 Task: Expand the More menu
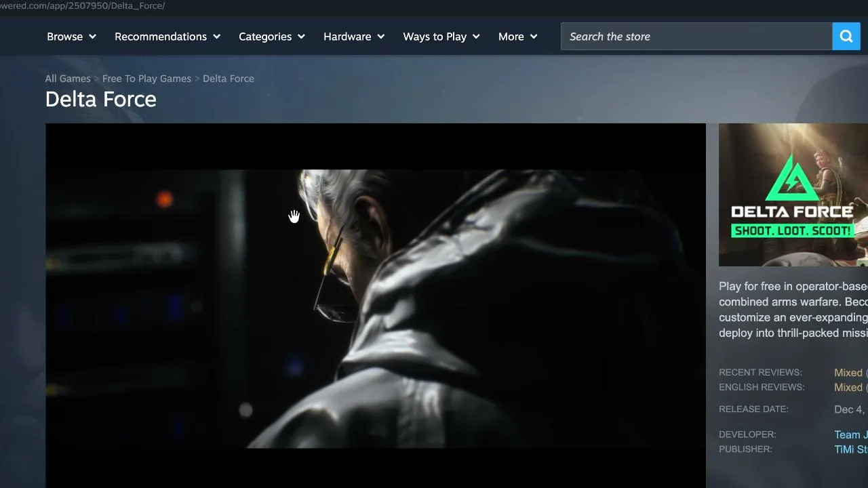[x=518, y=37]
